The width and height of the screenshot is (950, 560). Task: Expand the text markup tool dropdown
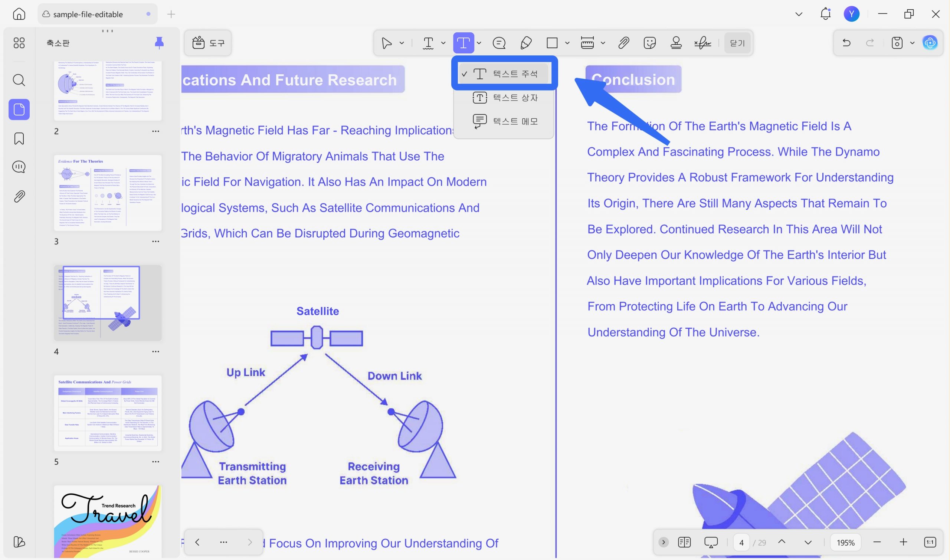(x=443, y=43)
